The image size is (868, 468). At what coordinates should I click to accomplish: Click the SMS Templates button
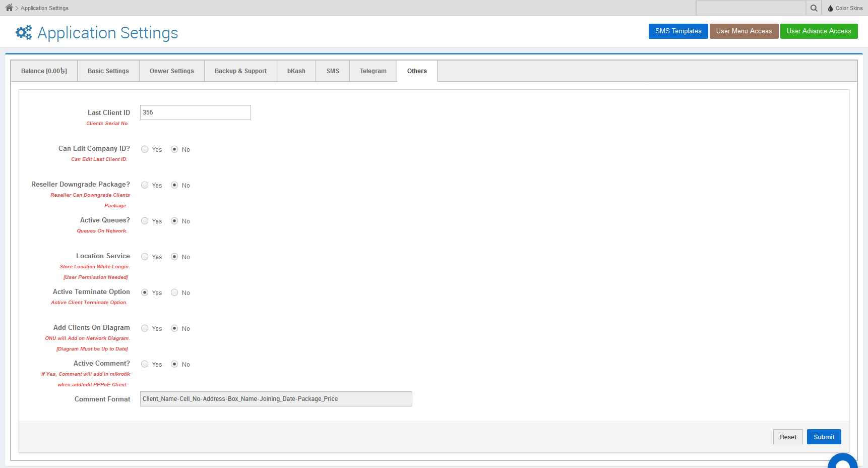(x=678, y=31)
